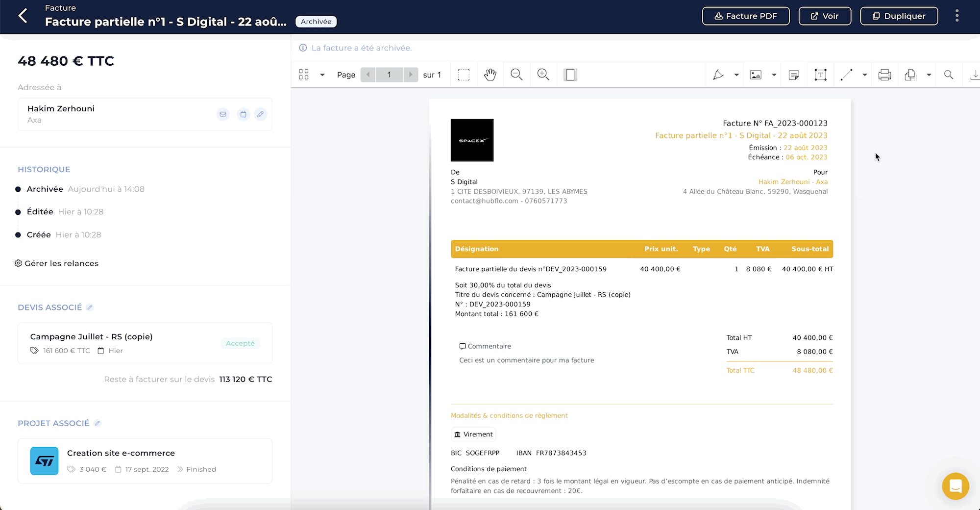Click the invoice number FA_2023-000123
980x510 pixels.
(x=796, y=123)
